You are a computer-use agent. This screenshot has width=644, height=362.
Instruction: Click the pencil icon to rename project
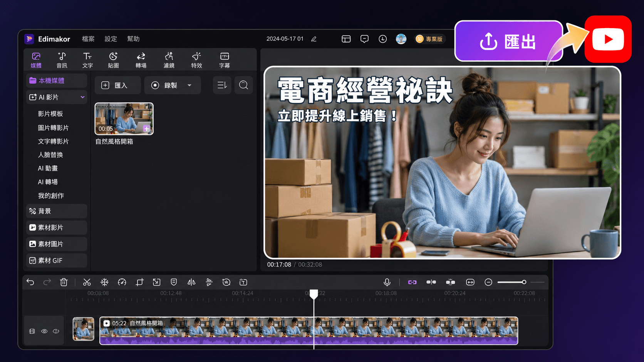point(314,39)
